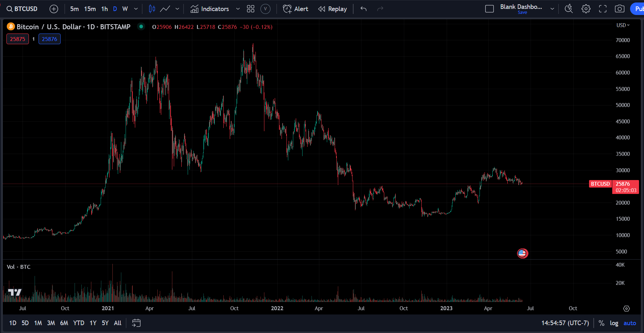Click the clock timezone 14:54:57 (UTC-7)
This screenshot has height=333, width=644.
coord(565,323)
